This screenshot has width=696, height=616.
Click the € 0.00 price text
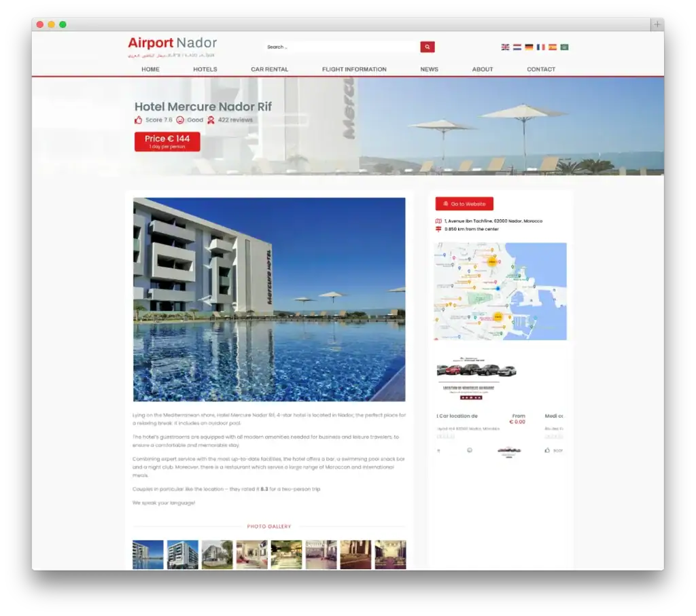click(517, 422)
